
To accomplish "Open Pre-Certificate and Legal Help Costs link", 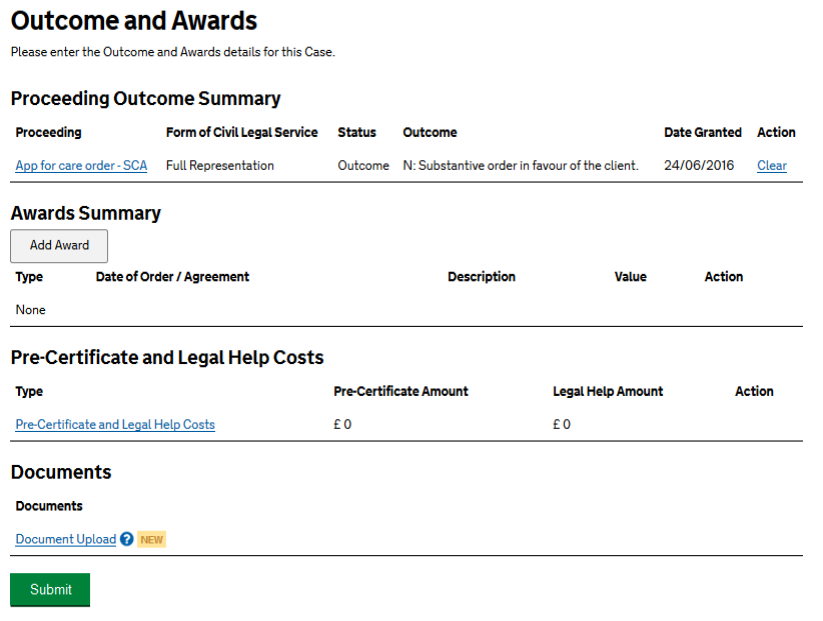I will [x=115, y=424].
